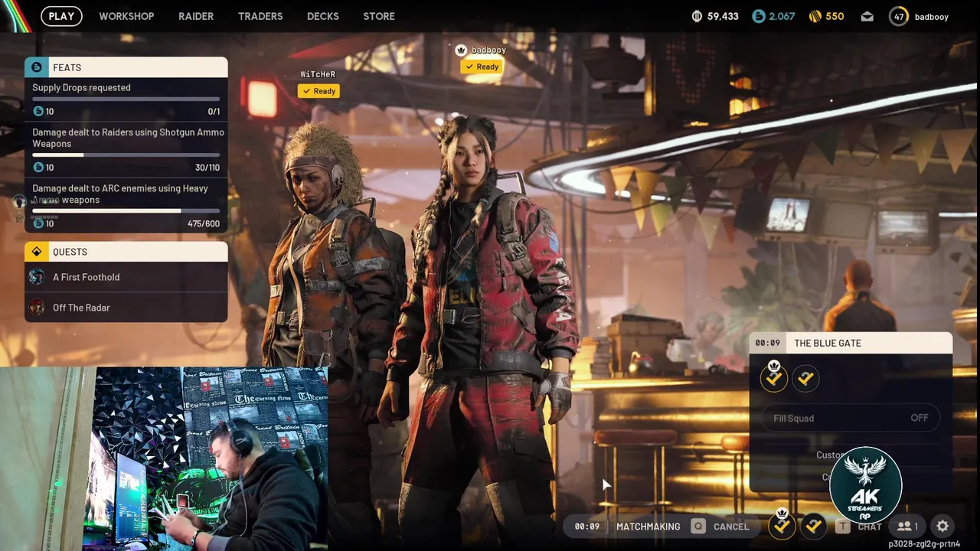Open the FEATS panel header

[126, 67]
